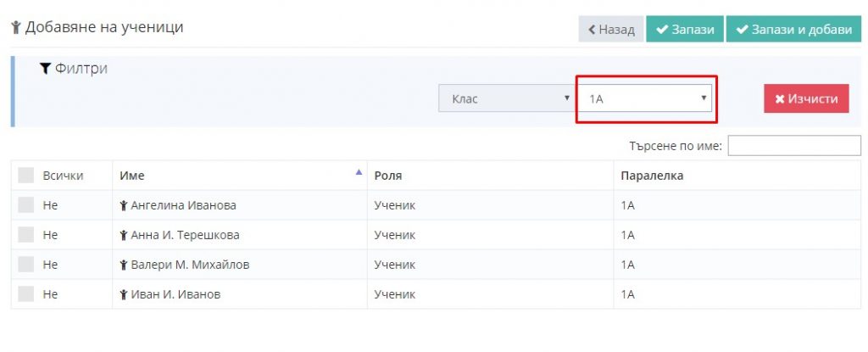This screenshot has height=352, width=868.
Task: Check the box for Ангелина Иванова
Action: [26, 205]
